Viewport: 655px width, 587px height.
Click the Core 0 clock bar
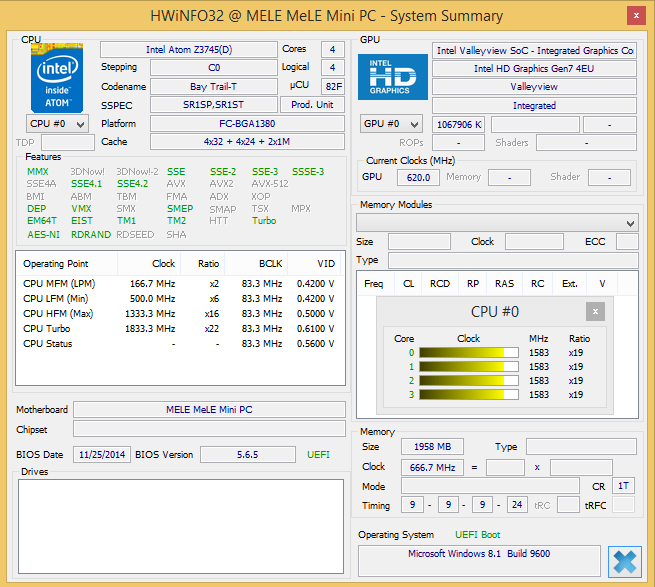point(469,353)
